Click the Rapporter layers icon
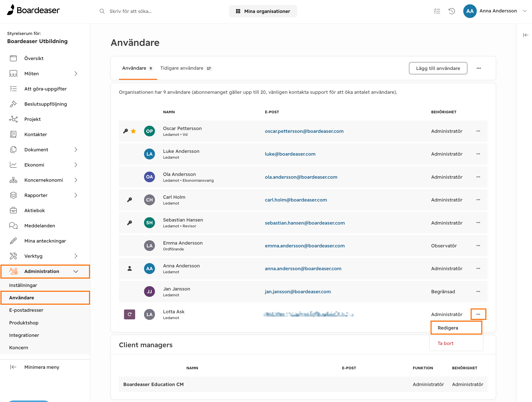Screen dimensions: 532x402 coord(13,195)
